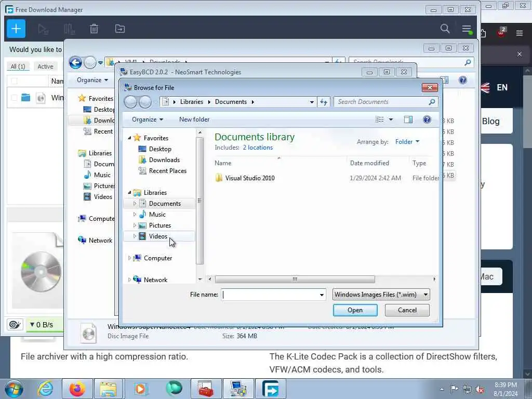Open search in Free Download Manager toolbar

point(445,29)
